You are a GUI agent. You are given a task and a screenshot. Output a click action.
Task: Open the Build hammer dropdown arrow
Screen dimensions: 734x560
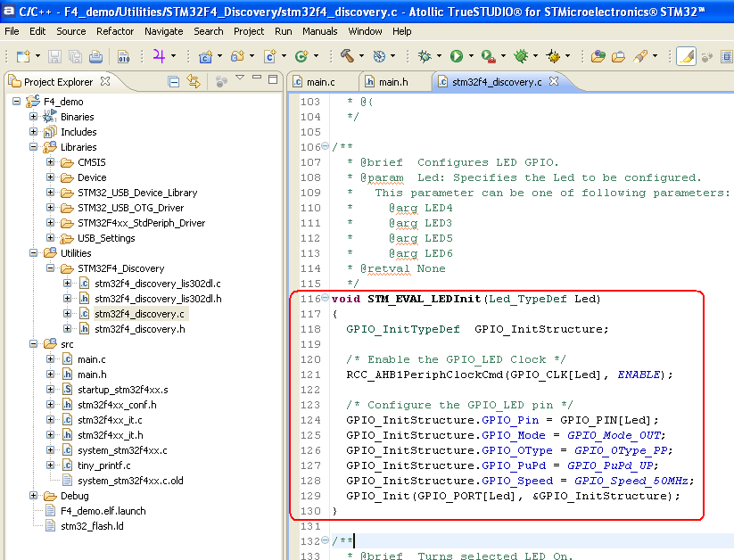pos(361,56)
